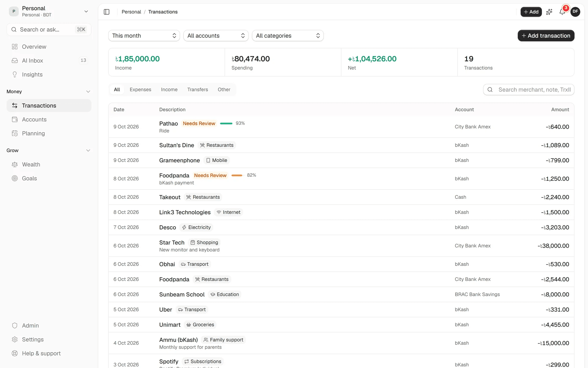Open the Sunbeam School transaction row

[x=341, y=294]
